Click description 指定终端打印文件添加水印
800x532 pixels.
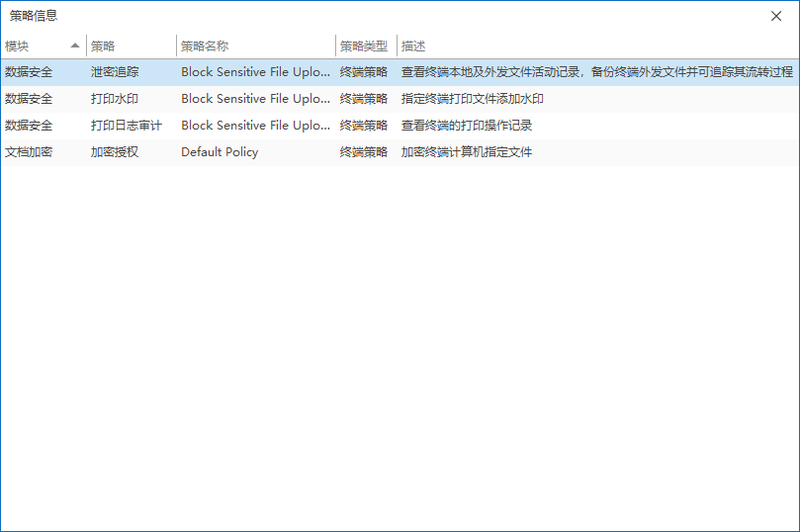pos(473,99)
